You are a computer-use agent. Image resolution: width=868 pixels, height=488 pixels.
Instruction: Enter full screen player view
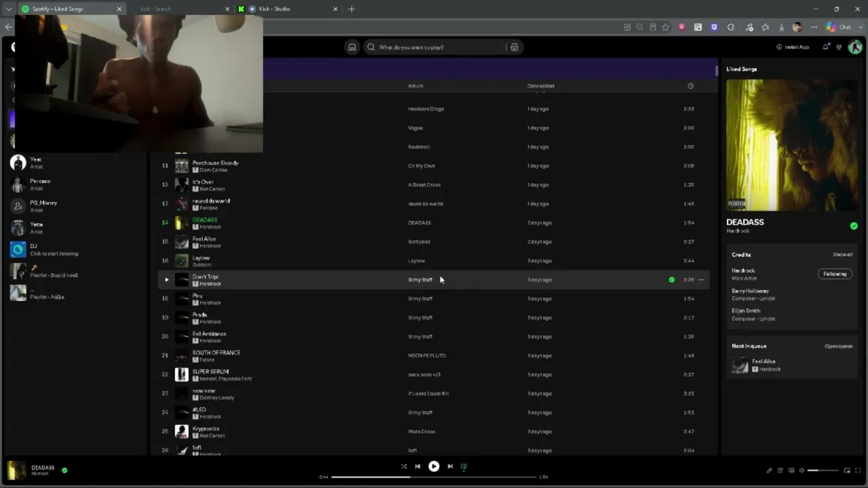click(x=858, y=470)
